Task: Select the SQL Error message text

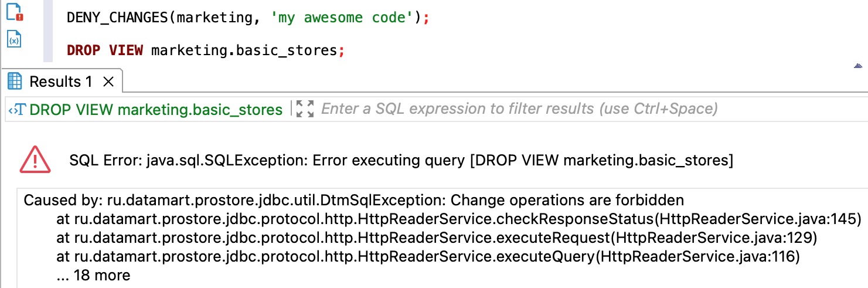Action: 401,160
